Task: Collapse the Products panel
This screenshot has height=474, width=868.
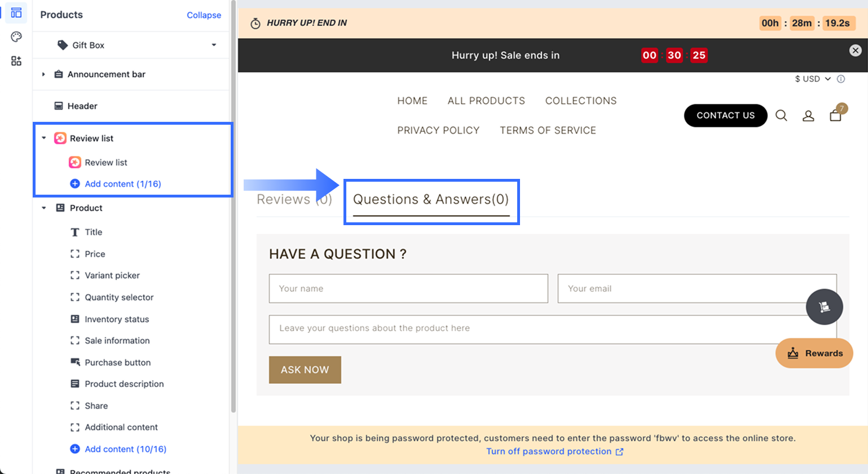Action: click(204, 15)
